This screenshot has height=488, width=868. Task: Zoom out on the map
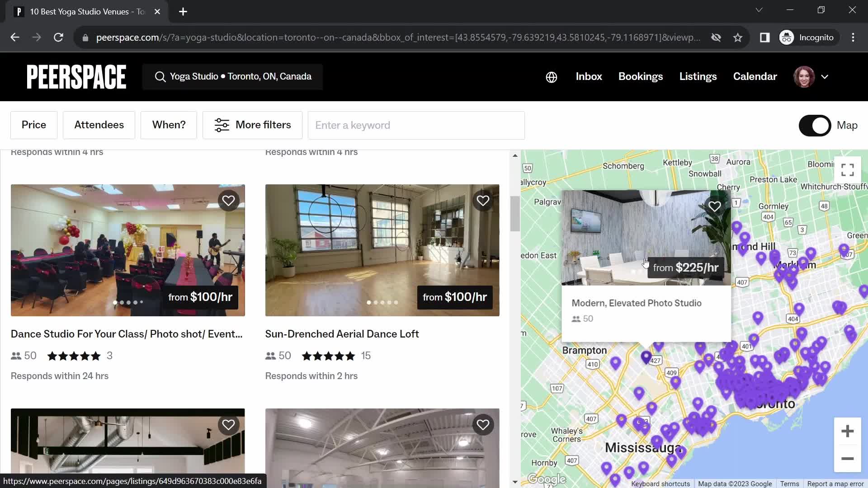(847, 459)
